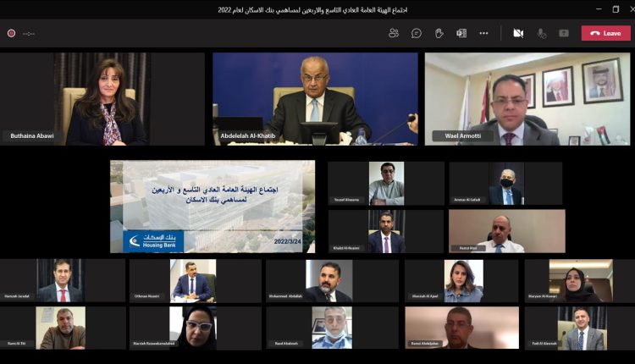Raise hand using the hand icon

click(439, 33)
